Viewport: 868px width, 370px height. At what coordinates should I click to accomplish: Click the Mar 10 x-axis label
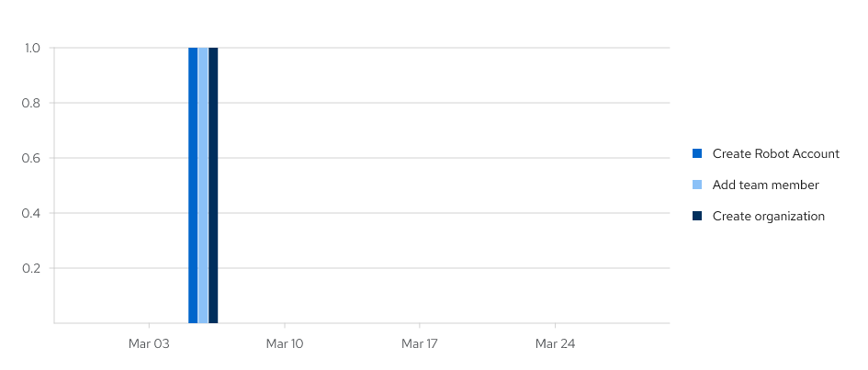click(284, 344)
